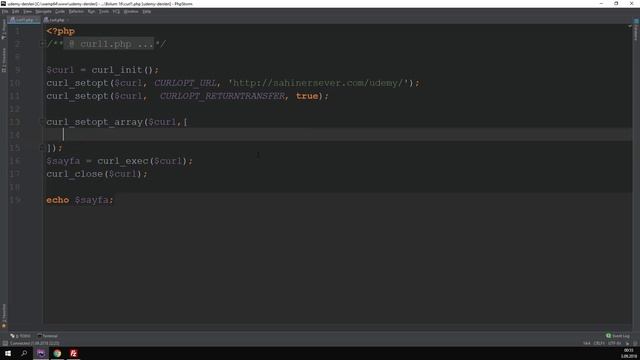Open the Project tool window sidebar button
The width and height of the screenshot is (640, 360).
[x=4, y=29]
